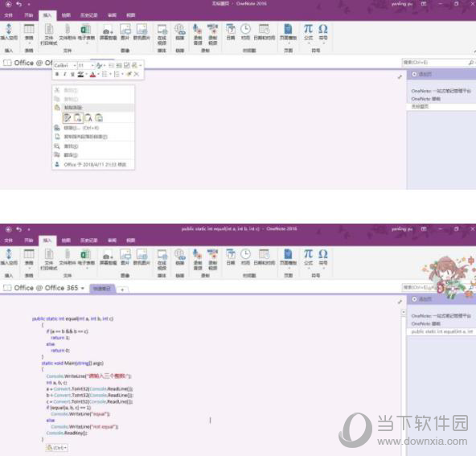476x456 pixels.
Task: Click Pictures icon in top window ribbon
Action: click(x=125, y=29)
